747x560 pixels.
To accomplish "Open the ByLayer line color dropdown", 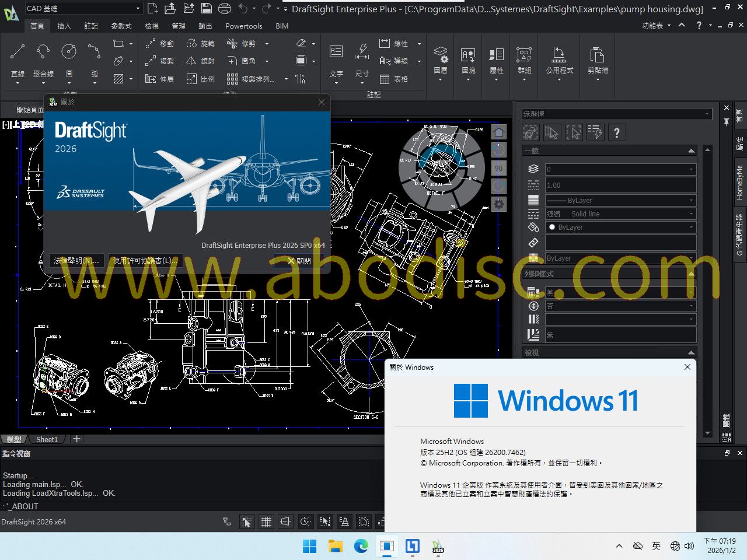I will [620, 228].
